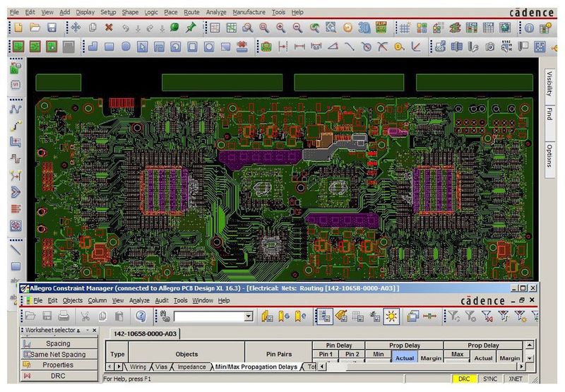565x392 pixels.
Task: Click the Properties worksheet button
Action: point(59,364)
